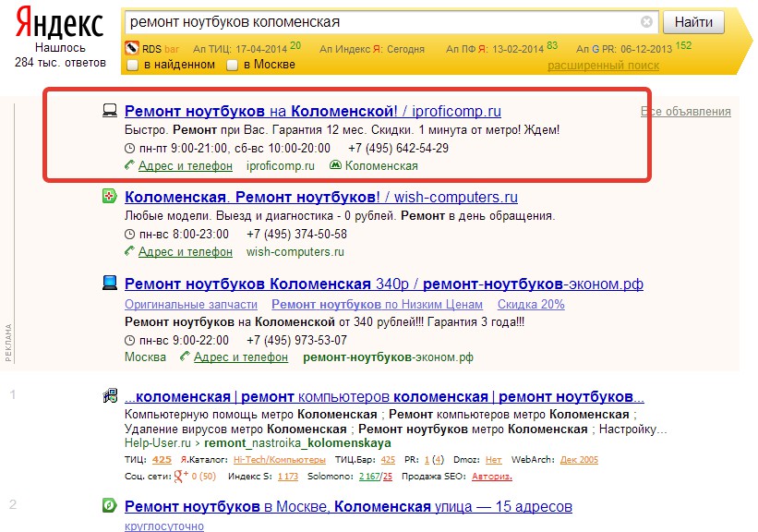The image size is (758, 532).
Task: Open 'Ремонт ноутбуков по Низким Ценам' sitelink
Action: click(x=377, y=304)
